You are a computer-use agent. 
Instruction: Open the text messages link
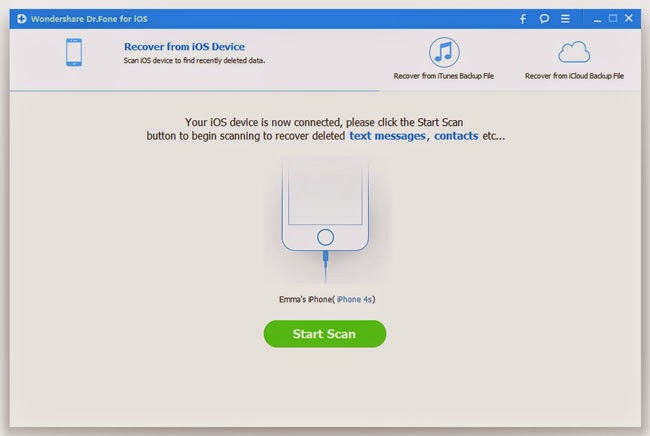coord(387,136)
